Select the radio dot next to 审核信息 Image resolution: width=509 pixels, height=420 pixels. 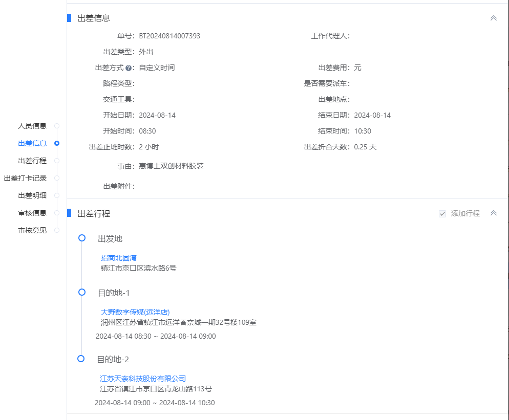(56, 213)
